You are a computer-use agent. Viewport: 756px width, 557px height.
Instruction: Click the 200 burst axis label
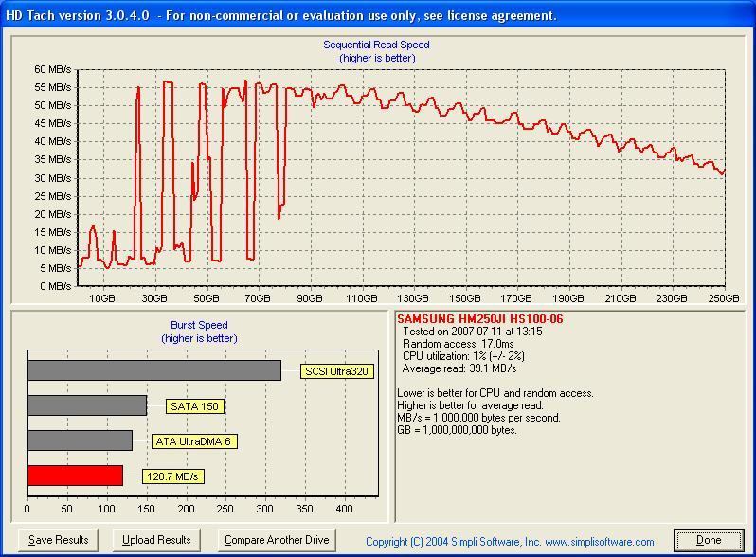point(186,509)
